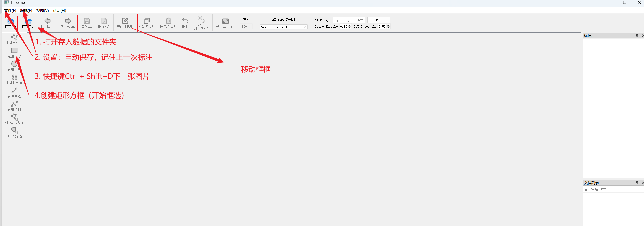Screen dimensions: 644x226
Task: Select the Create Control Points (创建控制点) tool
Action: tap(14, 79)
